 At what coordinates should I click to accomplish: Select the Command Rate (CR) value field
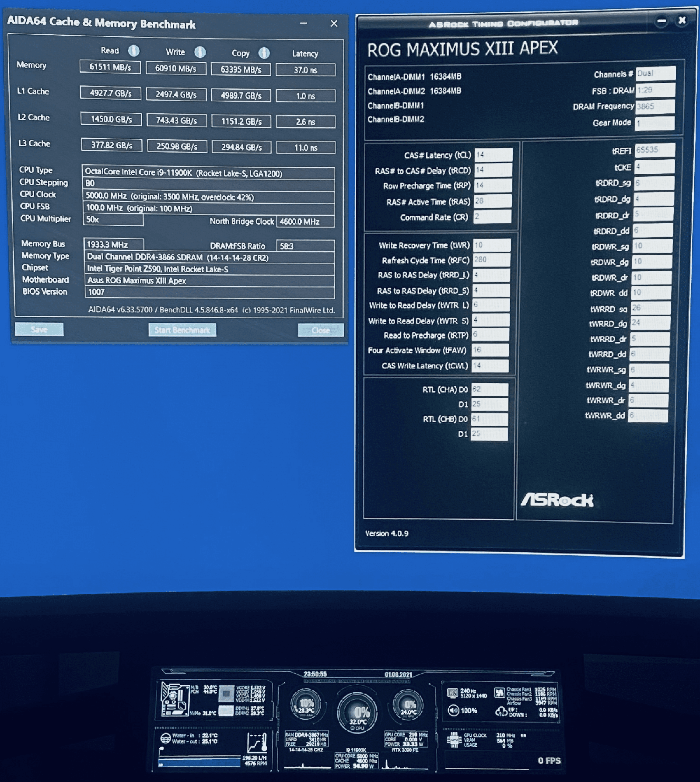click(x=492, y=217)
